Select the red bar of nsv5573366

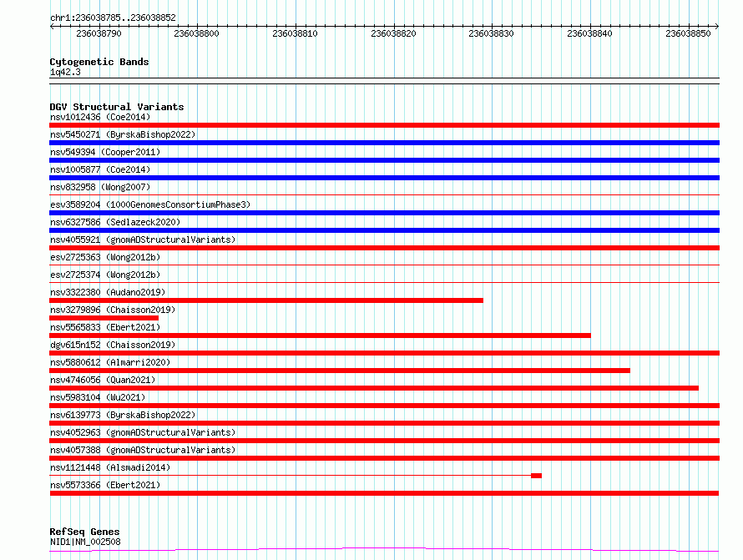point(384,493)
